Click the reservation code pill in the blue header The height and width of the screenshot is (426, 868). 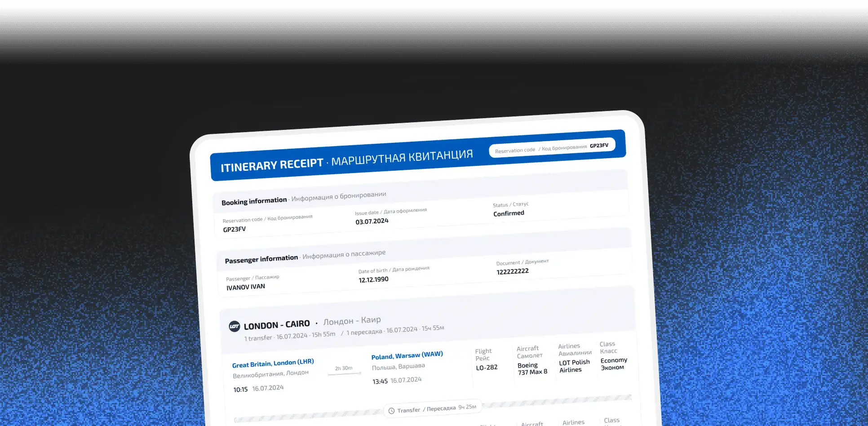[552, 148]
